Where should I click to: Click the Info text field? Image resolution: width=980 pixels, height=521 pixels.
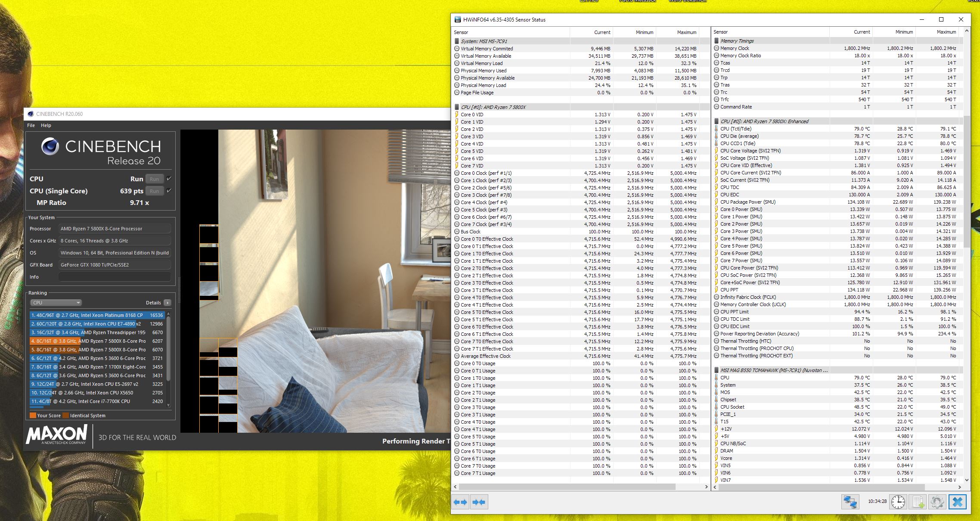click(x=115, y=277)
